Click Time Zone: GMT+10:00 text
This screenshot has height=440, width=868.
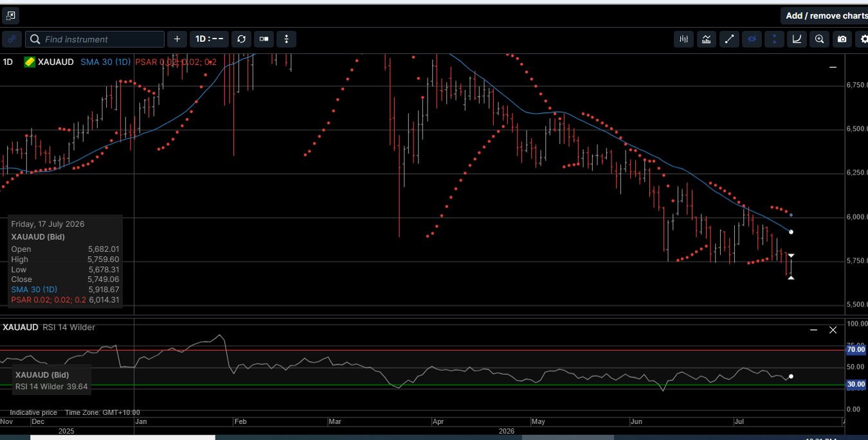(x=102, y=412)
